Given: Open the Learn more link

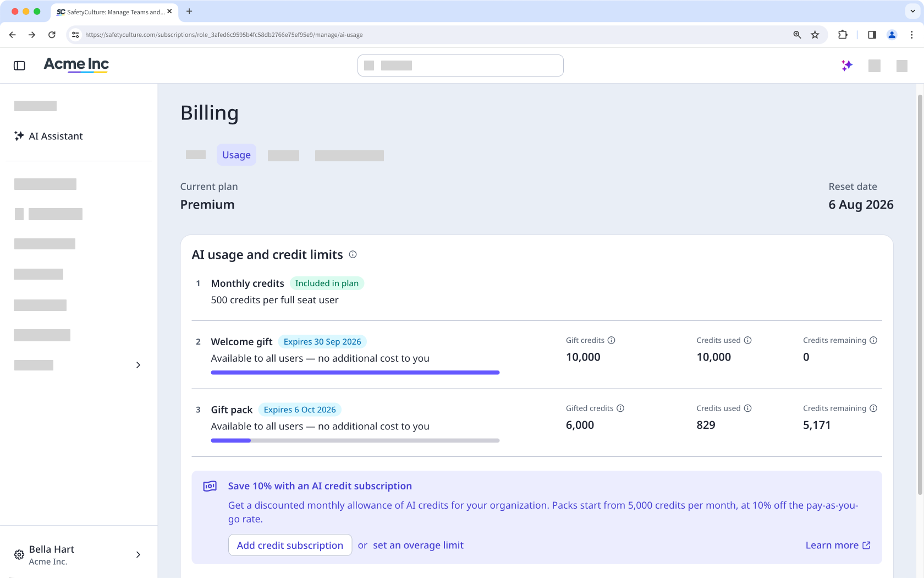Looking at the screenshot, I should 838,545.
